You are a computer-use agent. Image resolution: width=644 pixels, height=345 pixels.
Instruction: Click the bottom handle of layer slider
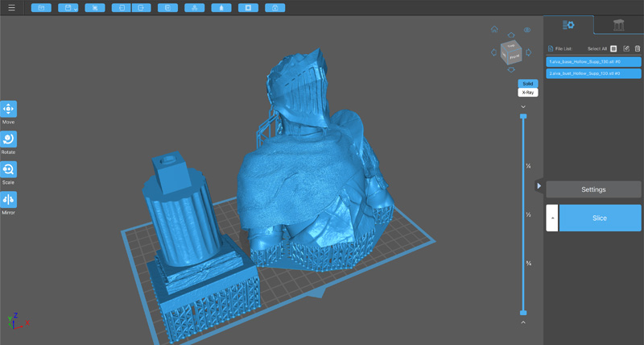click(523, 313)
